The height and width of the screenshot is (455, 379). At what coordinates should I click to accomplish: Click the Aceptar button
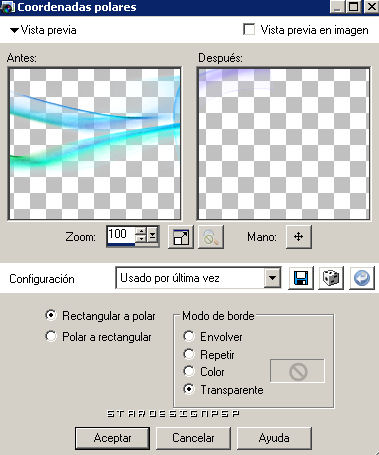tap(112, 438)
